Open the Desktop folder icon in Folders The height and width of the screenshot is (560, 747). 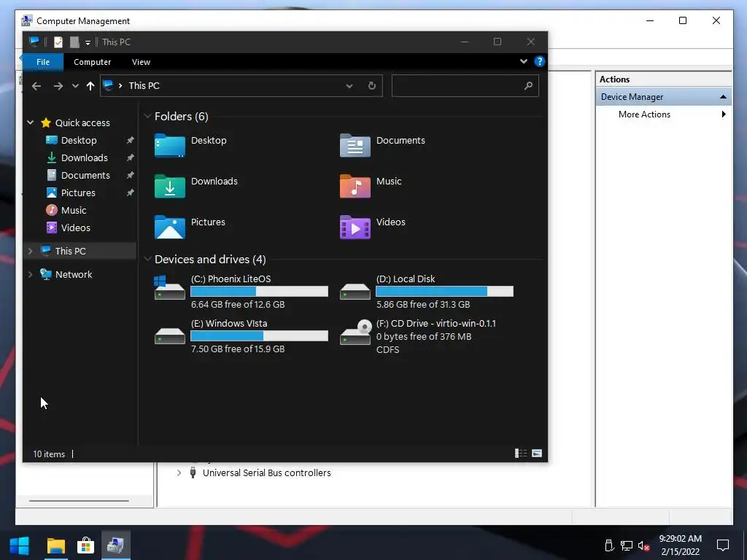click(x=169, y=145)
